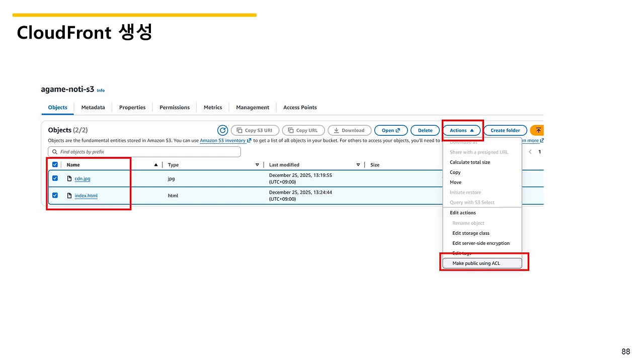Image resolution: width=644 pixels, height=362 pixels.
Task: Click the Info link beside agame-noti-s3
Action: tap(101, 90)
